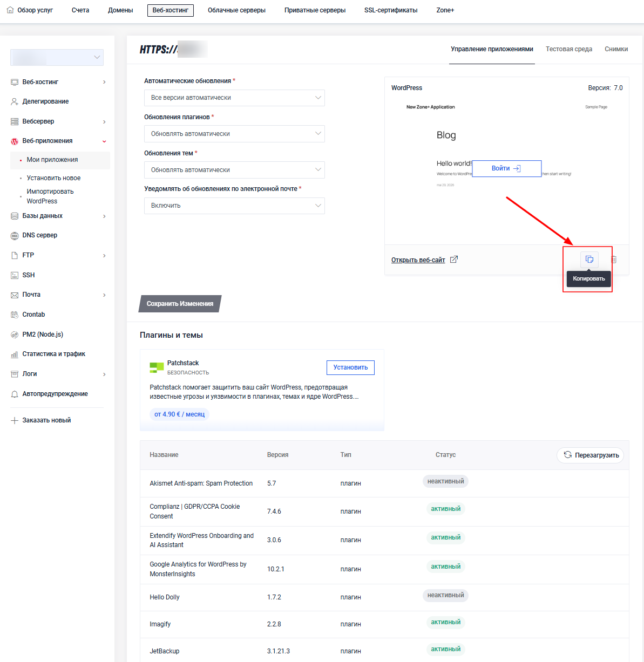This screenshot has width=644, height=662.
Task: Expand the Логи sidebar chevron
Action: (104, 374)
